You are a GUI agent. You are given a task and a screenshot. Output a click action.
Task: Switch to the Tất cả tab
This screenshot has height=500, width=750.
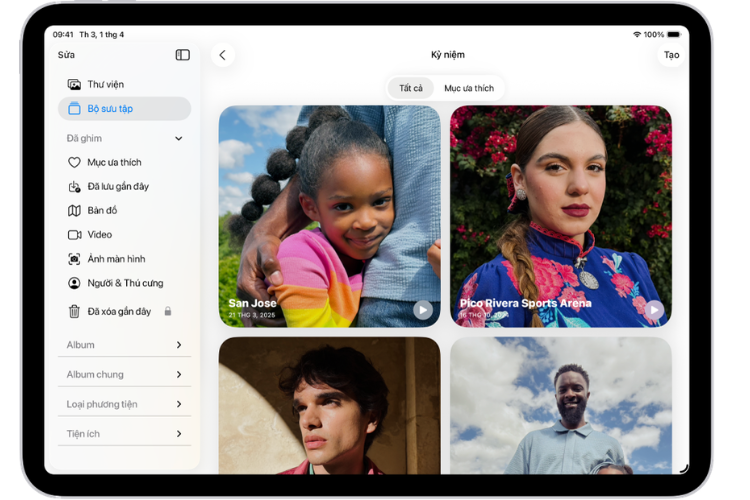click(x=411, y=88)
